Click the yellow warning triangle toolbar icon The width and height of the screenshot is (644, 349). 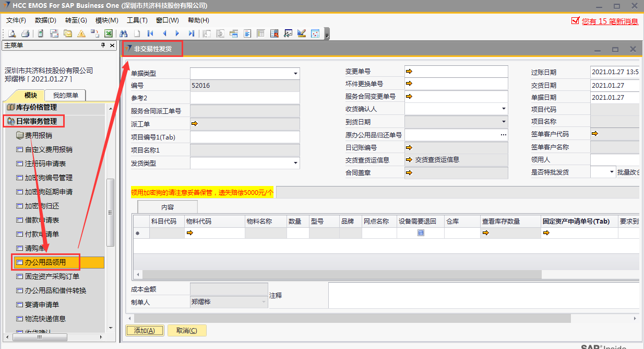[81, 33]
